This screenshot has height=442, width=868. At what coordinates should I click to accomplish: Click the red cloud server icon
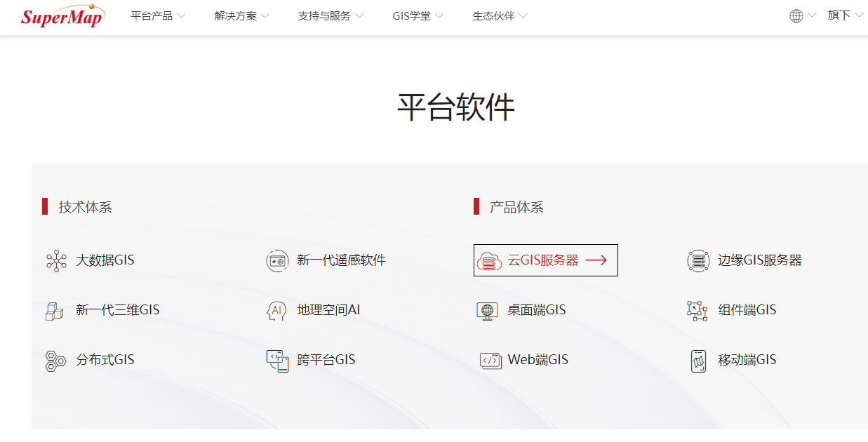tap(489, 261)
